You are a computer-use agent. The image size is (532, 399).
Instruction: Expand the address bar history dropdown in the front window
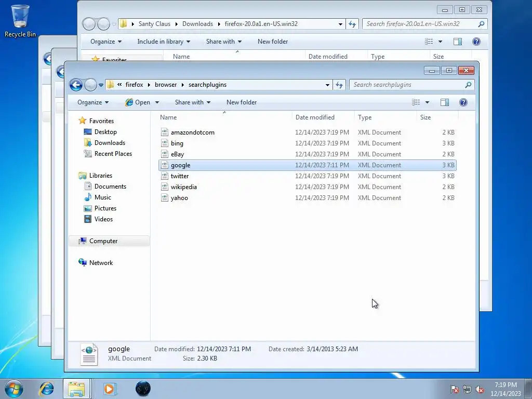(x=327, y=85)
